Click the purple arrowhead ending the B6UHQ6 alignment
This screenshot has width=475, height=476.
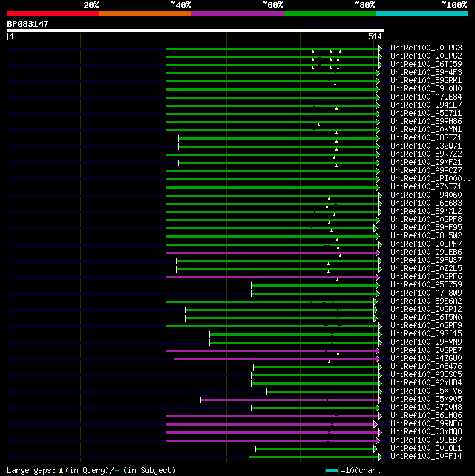[380, 416]
